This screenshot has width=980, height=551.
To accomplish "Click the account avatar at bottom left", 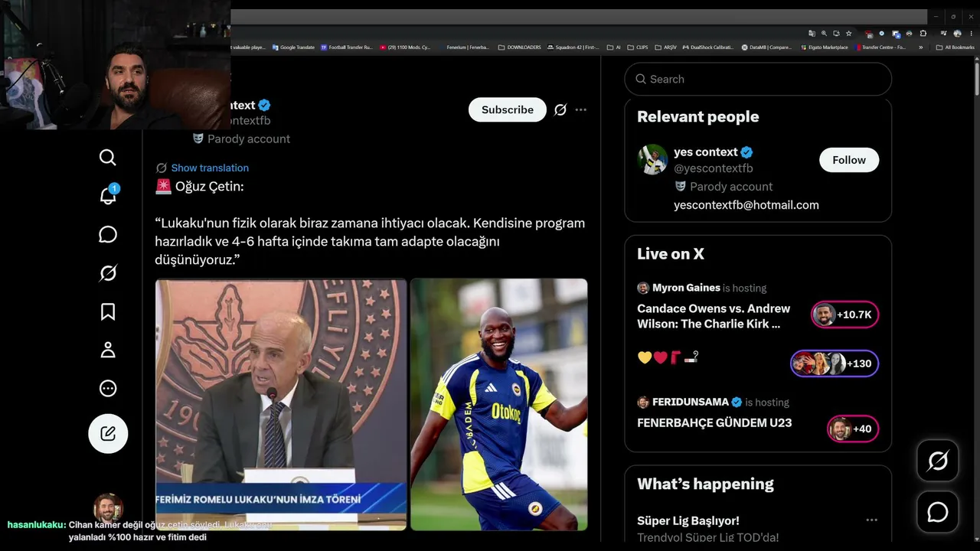I will tap(108, 508).
